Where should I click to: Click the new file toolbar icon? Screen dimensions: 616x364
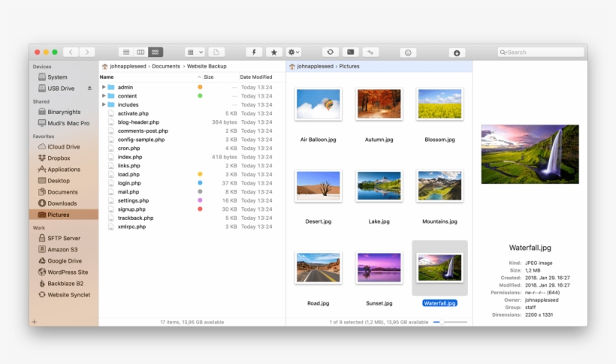216,52
